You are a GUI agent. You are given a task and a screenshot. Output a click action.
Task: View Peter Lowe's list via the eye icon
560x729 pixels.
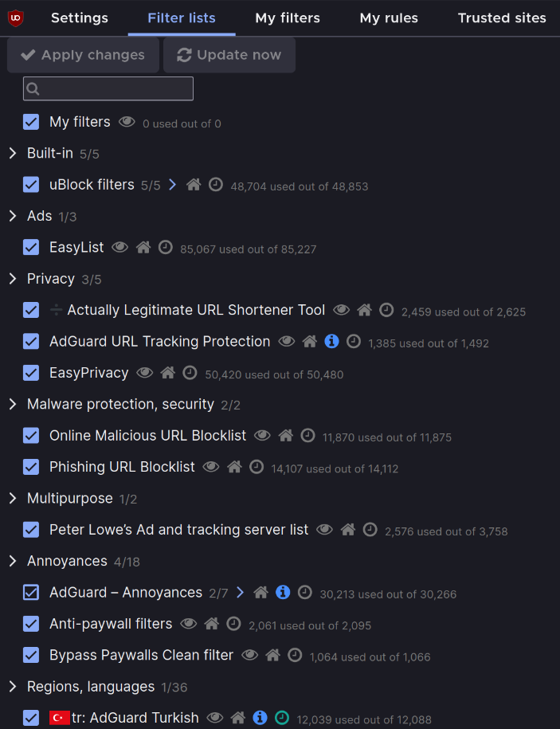coord(324,530)
